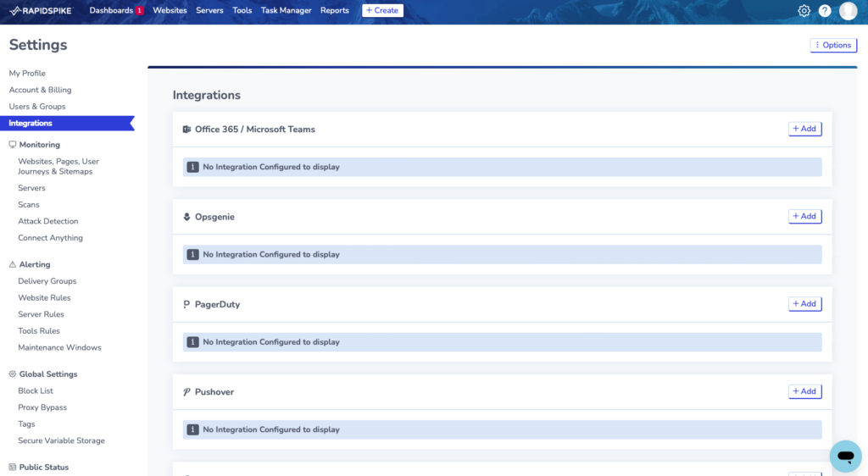The image size is (868, 476).
Task: Open Block List settings
Action: pyautogui.click(x=36, y=390)
